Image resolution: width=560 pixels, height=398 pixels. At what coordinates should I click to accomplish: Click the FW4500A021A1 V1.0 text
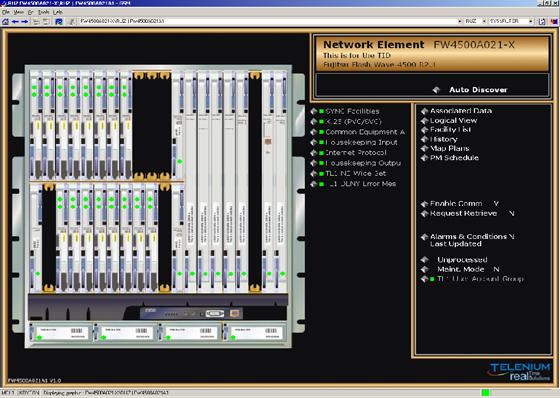(x=35, y=380)
